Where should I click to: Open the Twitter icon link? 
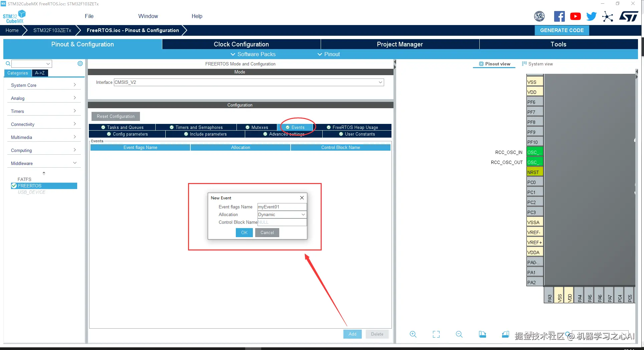(x=592, y=16)
